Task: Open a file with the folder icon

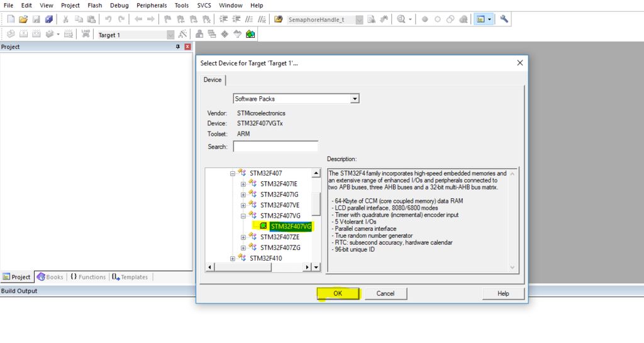Action: (23, 20)
